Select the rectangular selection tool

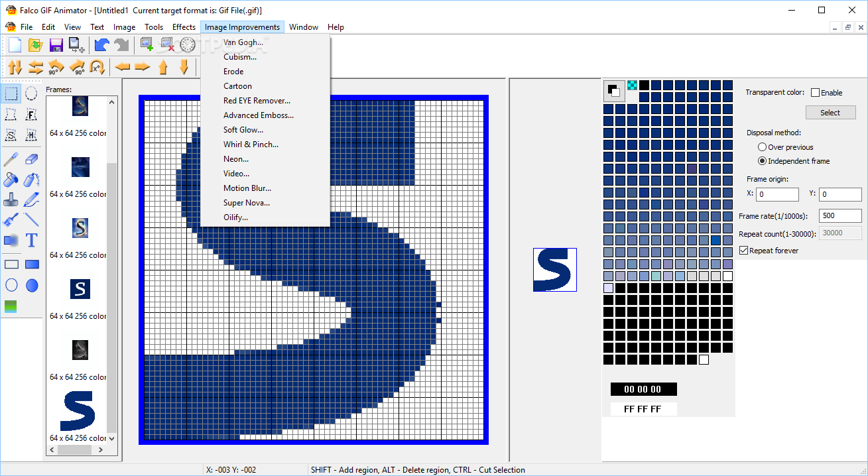(x=11, y=93)
